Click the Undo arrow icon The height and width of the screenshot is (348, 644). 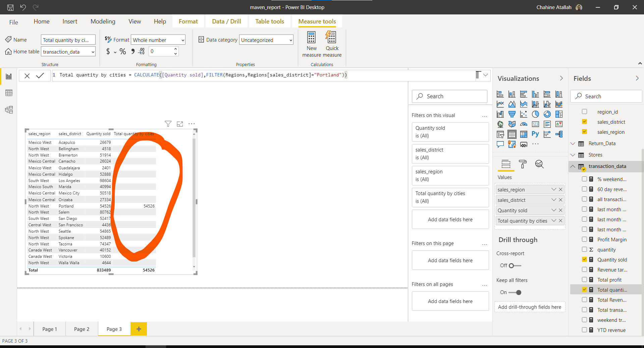click(x=23, y=7)
